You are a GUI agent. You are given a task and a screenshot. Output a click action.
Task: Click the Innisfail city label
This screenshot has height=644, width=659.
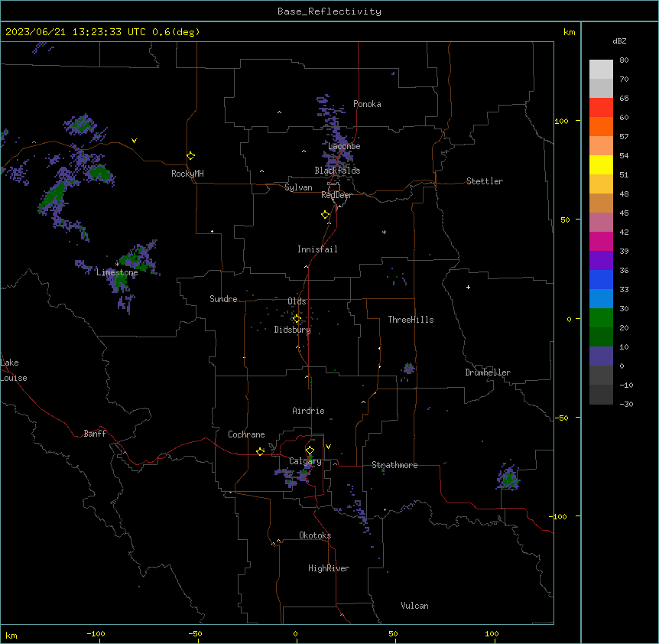pos(317,249)
